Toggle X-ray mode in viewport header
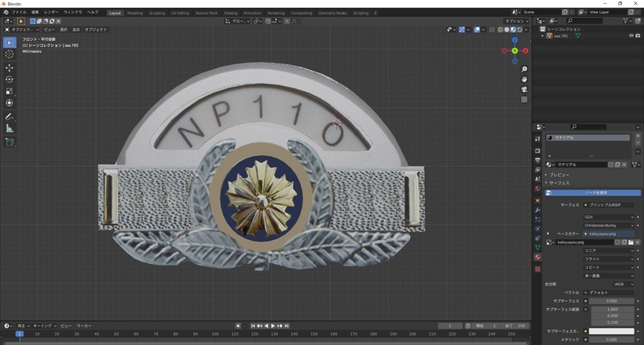 pos(492,30)
